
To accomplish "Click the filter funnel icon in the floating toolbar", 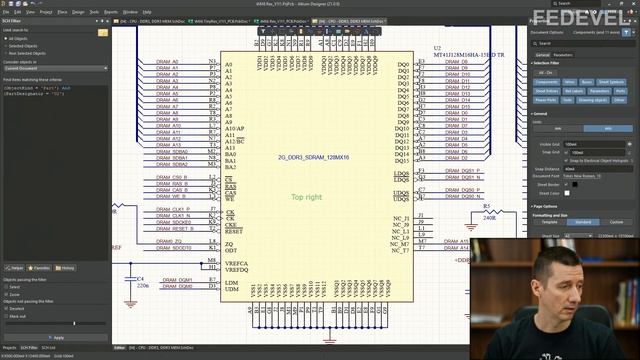I will pos(263,31).
